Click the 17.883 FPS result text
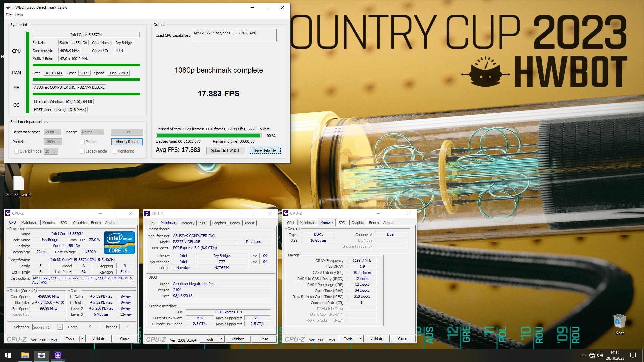The width and height of the screenshot is (644, 362). (x=219, y=94)
